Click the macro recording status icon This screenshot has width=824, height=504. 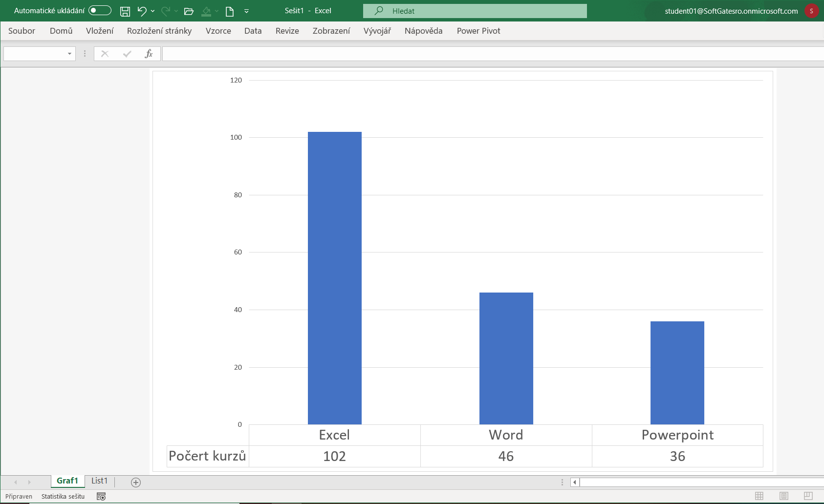tap(101, 496)
